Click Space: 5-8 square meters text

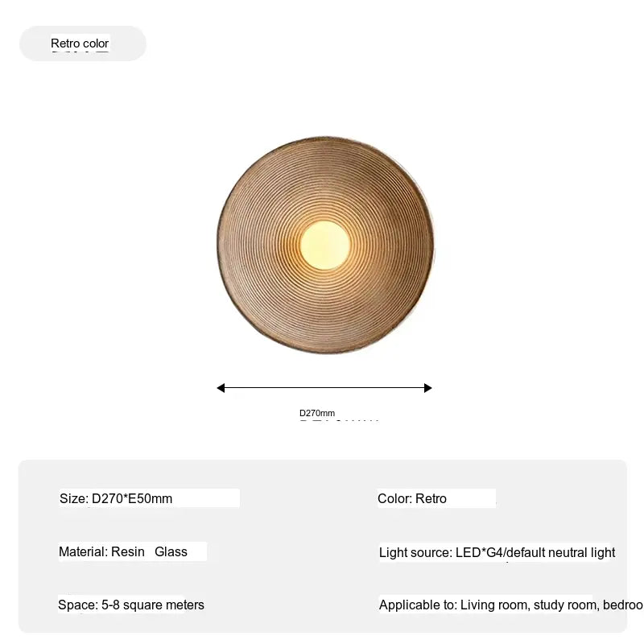131,605
